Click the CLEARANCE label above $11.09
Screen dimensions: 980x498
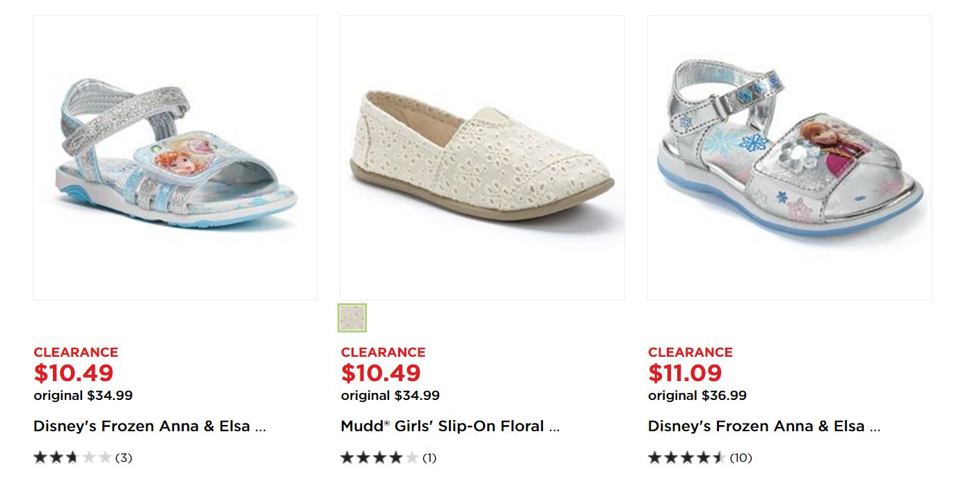point(690,353)
